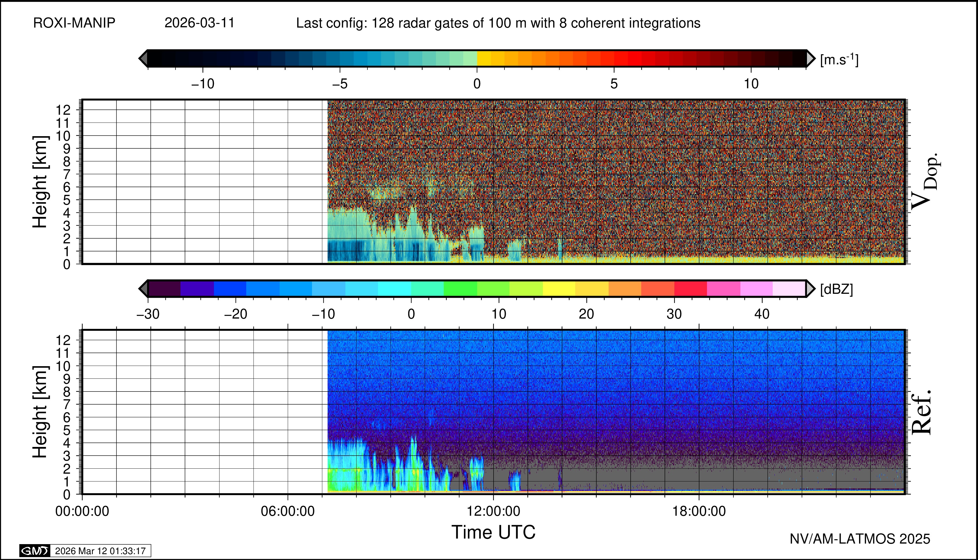
Task: Click left arrow of dBZ colorbar
Action: pos(143,288)
